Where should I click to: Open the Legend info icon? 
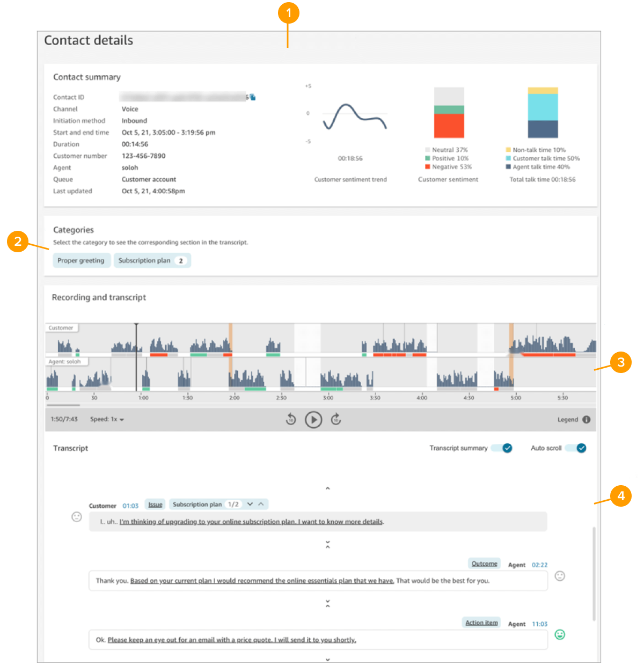pyautogui.click(x=586, y=420)
